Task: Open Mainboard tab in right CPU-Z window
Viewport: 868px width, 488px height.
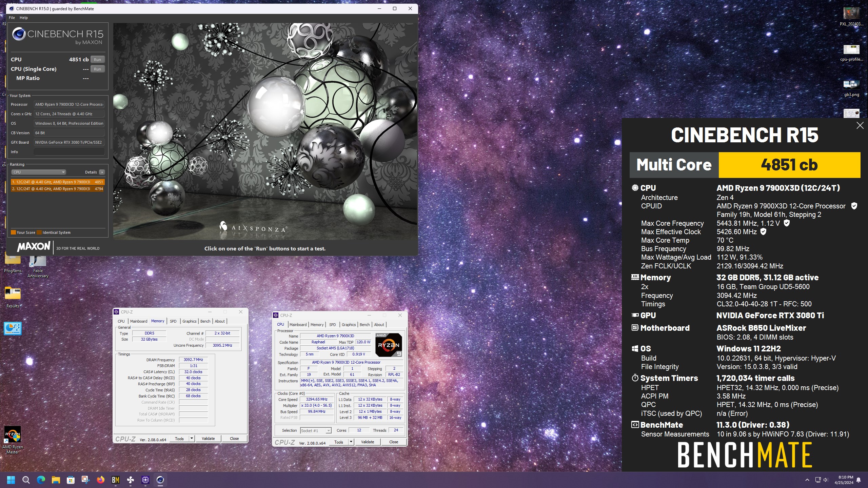Action: [x=298, y=325]
